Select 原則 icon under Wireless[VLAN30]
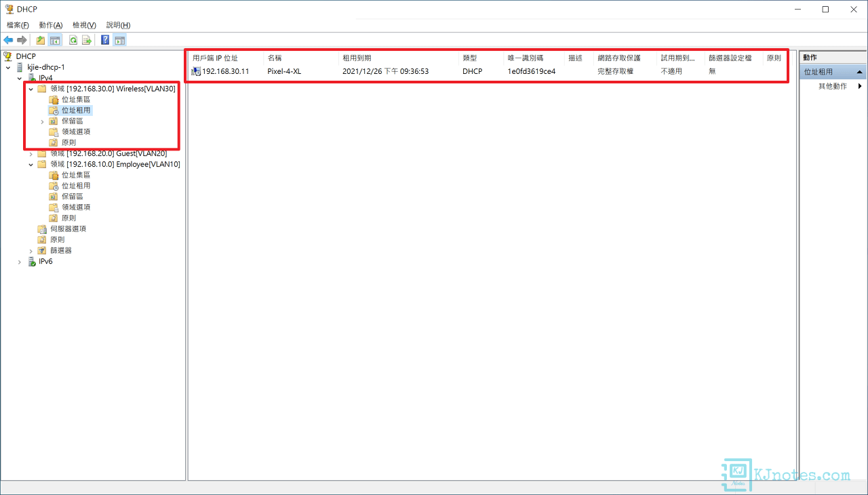 54,143
